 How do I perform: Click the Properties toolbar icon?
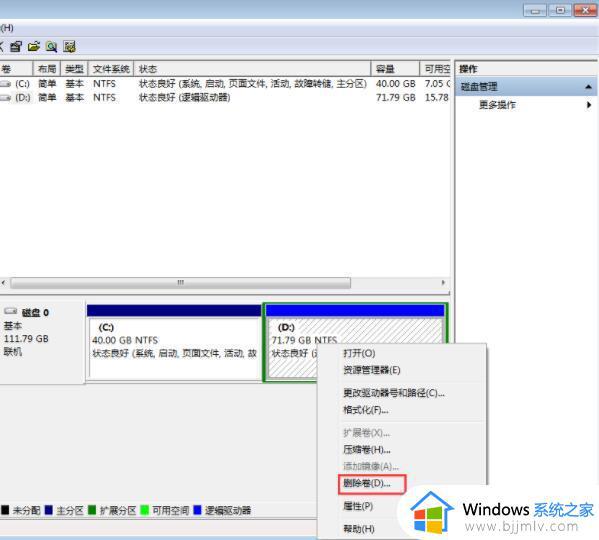(16, 47)
